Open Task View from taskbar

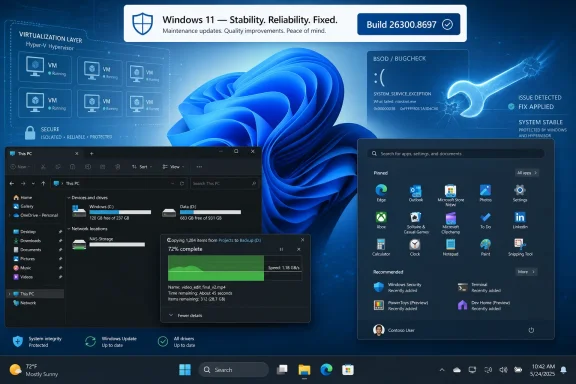pyautogui.click(x=282, y=370)
